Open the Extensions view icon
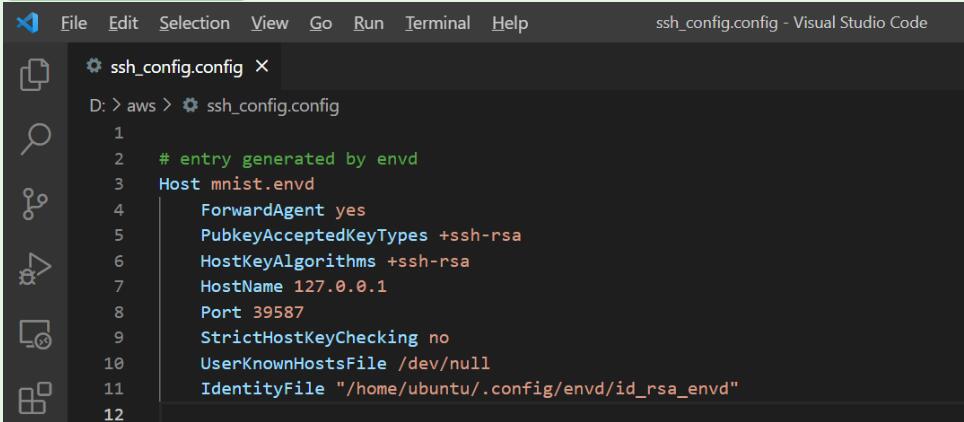The width and height of the screenshot is (964, 422). [x=35, y=398]
